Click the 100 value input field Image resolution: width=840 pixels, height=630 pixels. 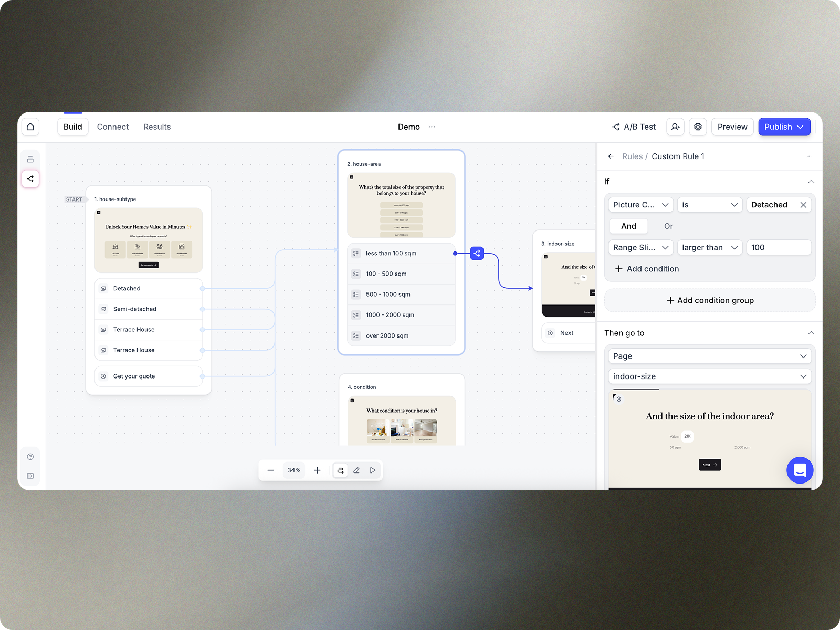[x=779, y=248]
